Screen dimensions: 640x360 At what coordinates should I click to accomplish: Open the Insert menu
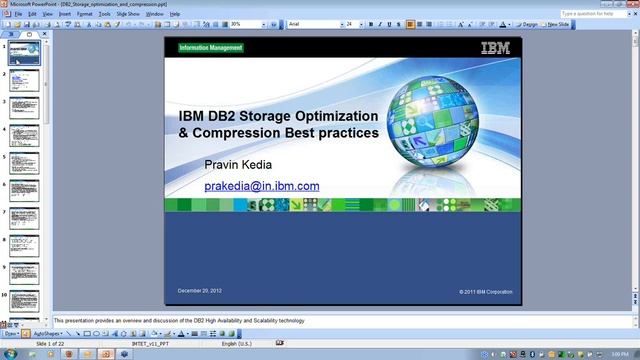point(65,14)
